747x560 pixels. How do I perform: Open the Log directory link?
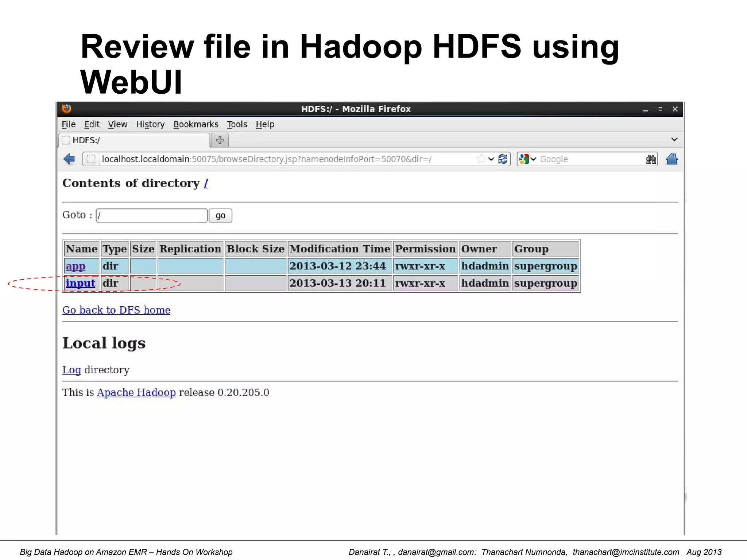point(71,370)
